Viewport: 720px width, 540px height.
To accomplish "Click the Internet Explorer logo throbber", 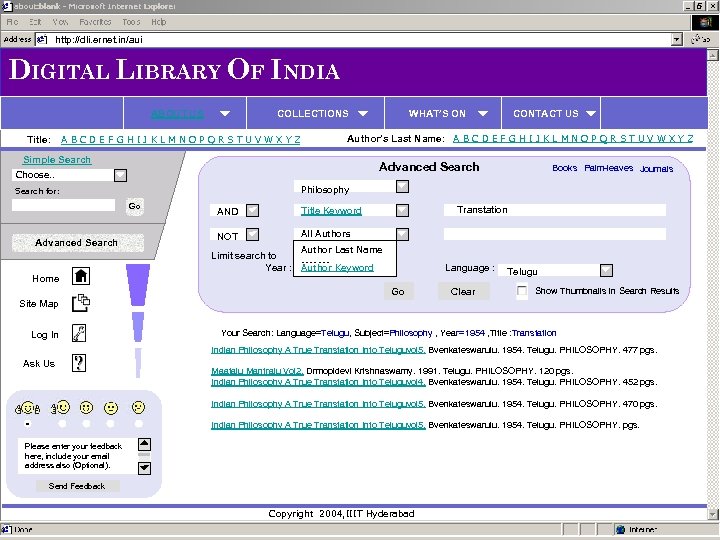I will click(705, 22).
